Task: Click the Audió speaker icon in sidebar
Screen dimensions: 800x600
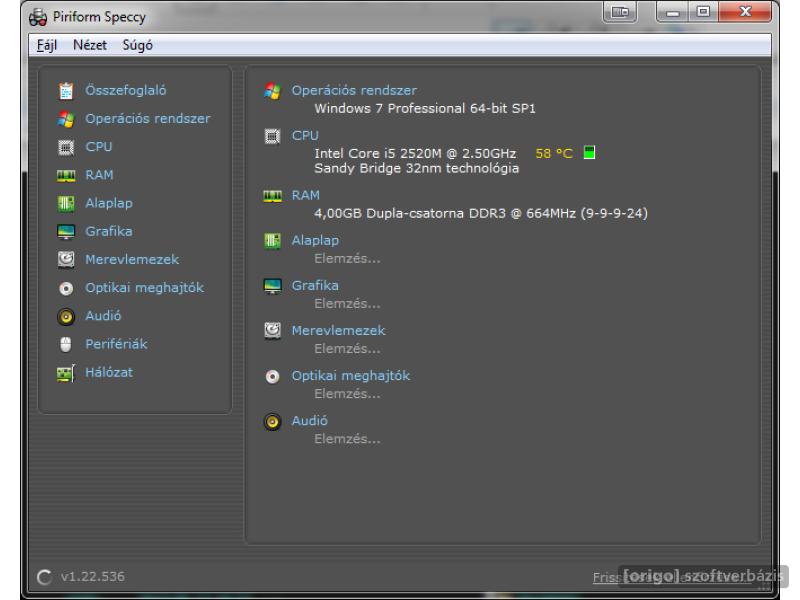Action: (66, 316)
